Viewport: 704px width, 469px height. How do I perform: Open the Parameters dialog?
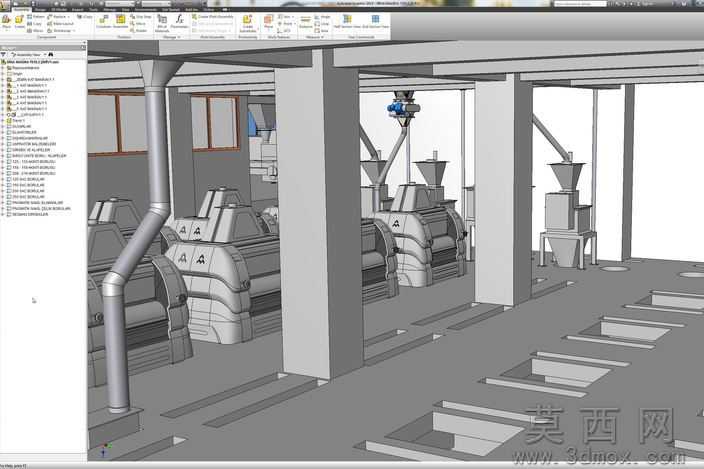pyautogui.click(x=179, y=21)
